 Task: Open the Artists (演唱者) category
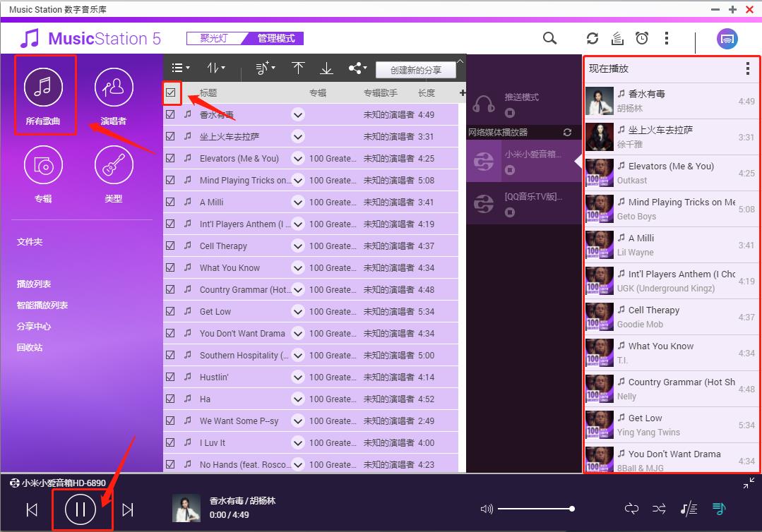(x=114, y=96)
